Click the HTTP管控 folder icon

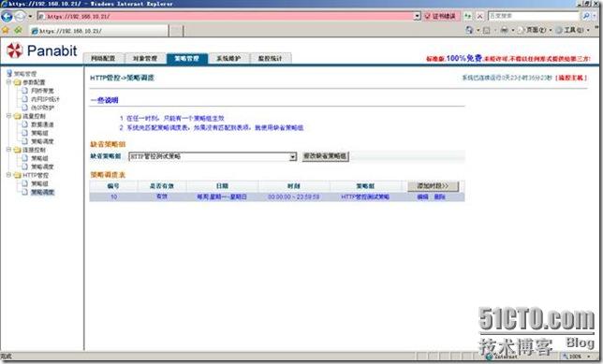pyautogui.click(x=17, y=175)
